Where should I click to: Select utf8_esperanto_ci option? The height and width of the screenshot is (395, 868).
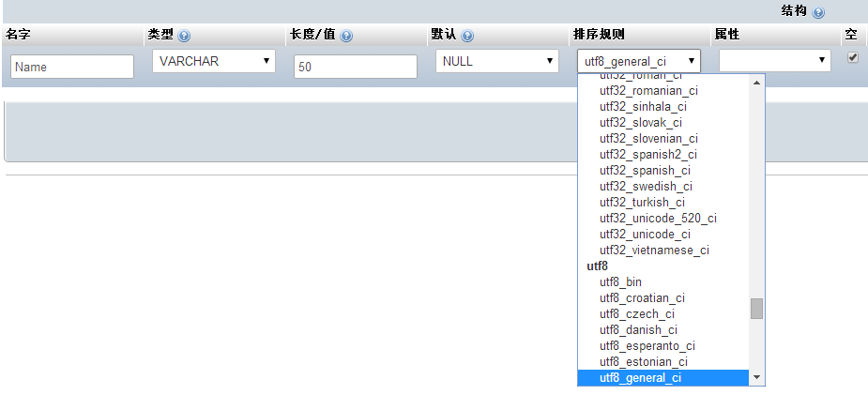[x=663, y=346]
